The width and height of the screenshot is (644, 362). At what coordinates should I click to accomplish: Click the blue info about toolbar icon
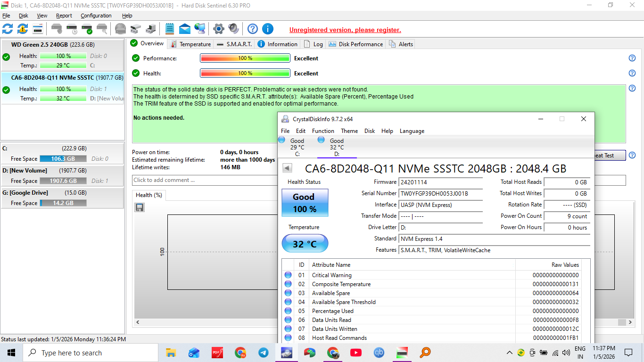[268, 29]
